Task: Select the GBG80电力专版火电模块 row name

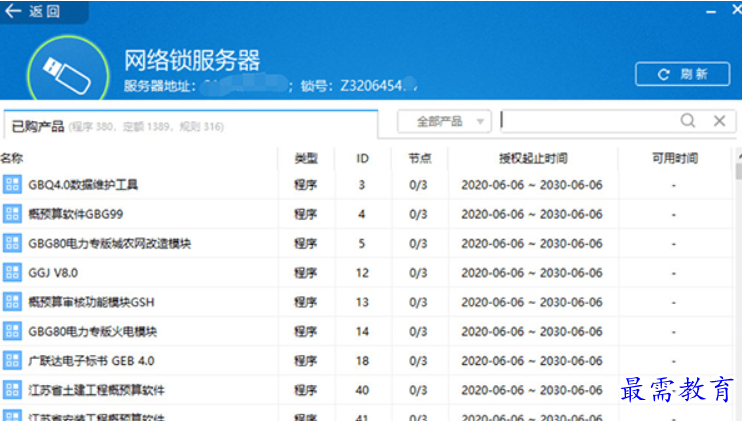Action: click(92, 331)
